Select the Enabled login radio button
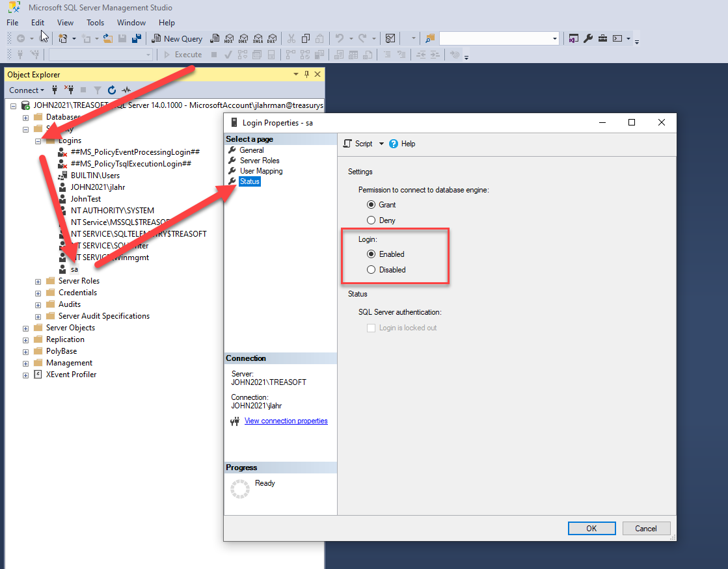The height and width of the screenshot is (569, 728). tap(371, 254)
